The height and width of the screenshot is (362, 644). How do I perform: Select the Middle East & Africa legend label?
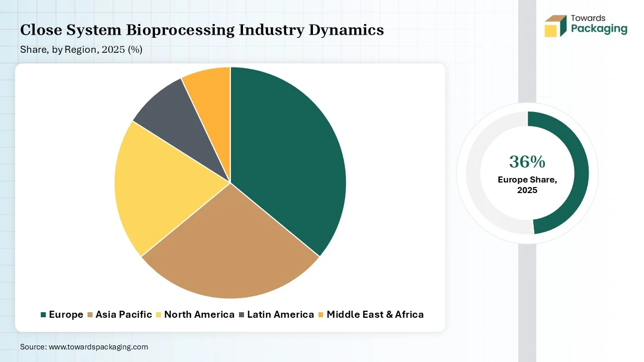pyautogui.click(x=375, y=315)
